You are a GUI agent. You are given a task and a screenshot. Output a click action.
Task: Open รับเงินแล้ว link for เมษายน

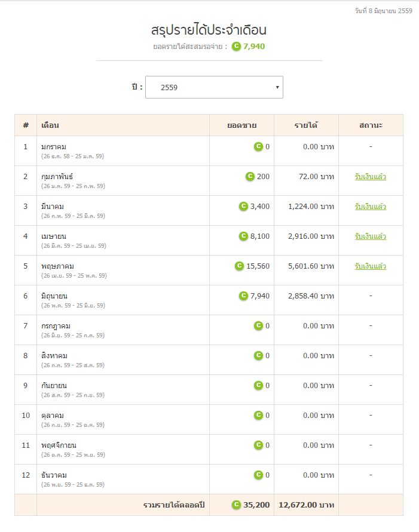pyautogui.click(x=370, y=236)
